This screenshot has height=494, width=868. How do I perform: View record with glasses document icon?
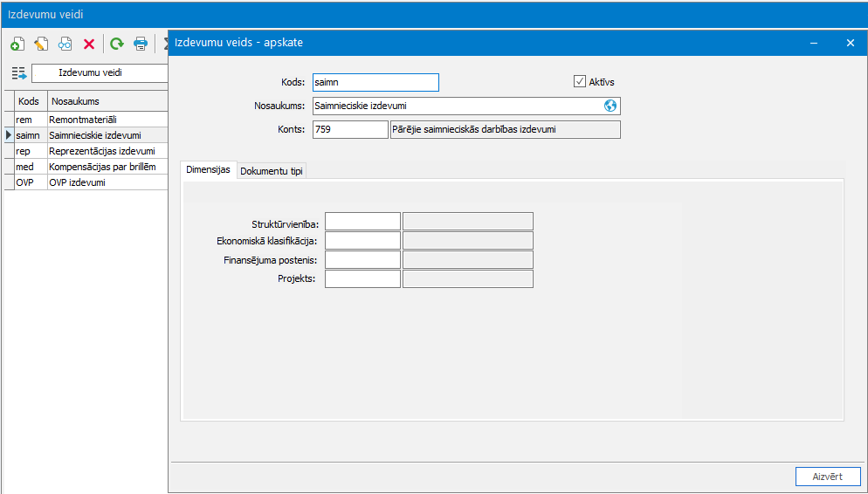coord(65,44)
